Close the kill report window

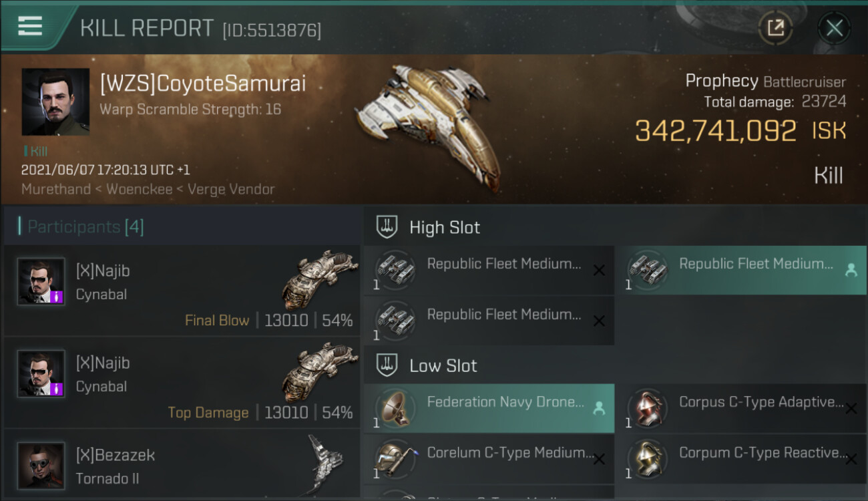click(834, 28)
